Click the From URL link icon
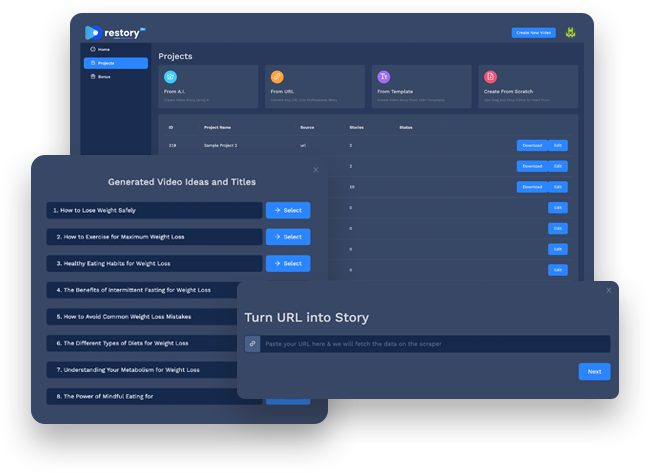650x473 pixels. pyautogui.click(x=277, y=77)
